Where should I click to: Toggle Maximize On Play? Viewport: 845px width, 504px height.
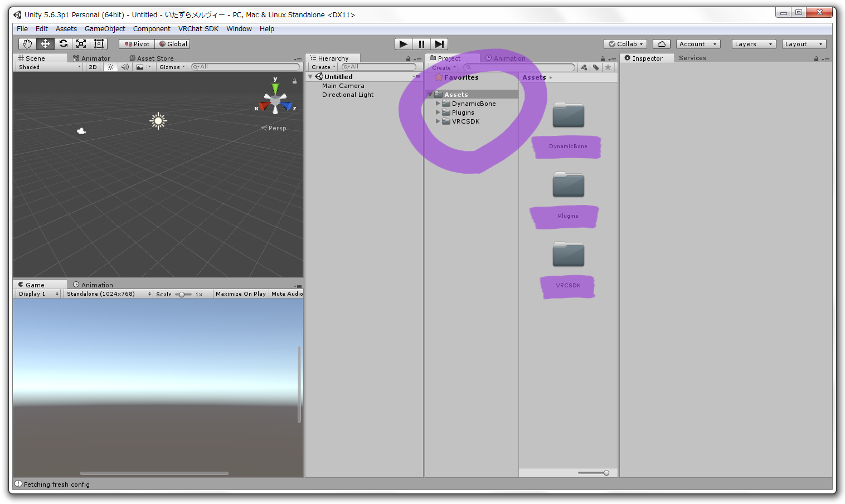[241, 293]
